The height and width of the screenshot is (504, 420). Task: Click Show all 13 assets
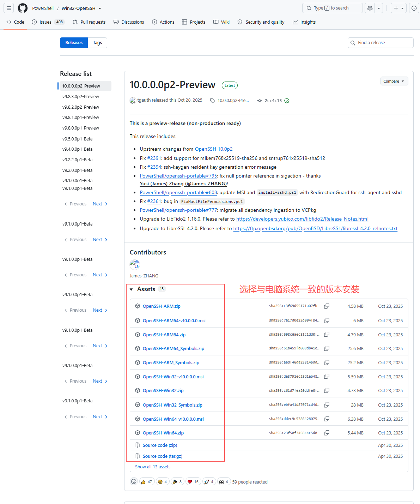click(153, 467)
